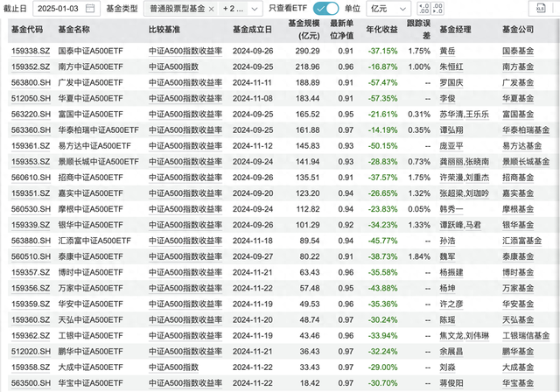Sort by 跟踪误差 column header
Screen dimensions: 560x392
[x=418, y=30]
